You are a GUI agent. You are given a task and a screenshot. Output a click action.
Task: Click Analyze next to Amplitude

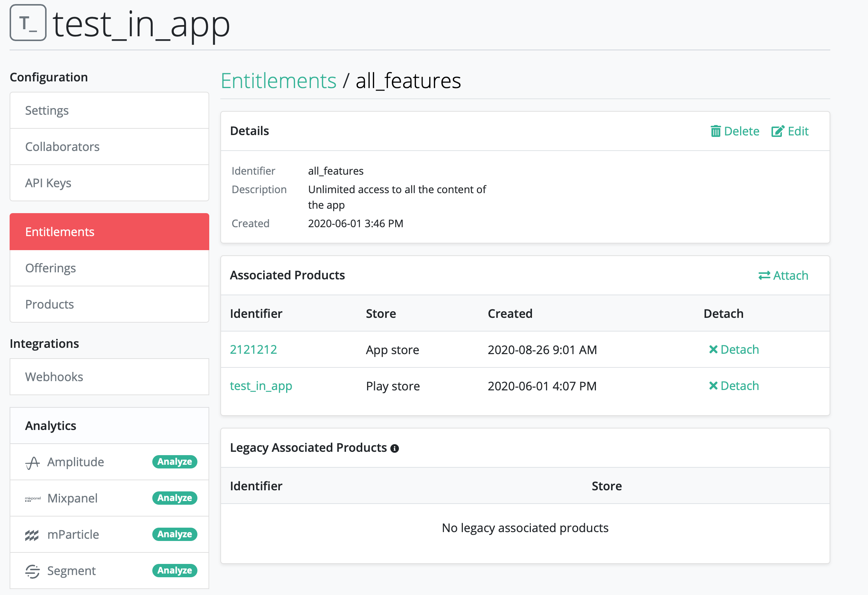(174, 461)
